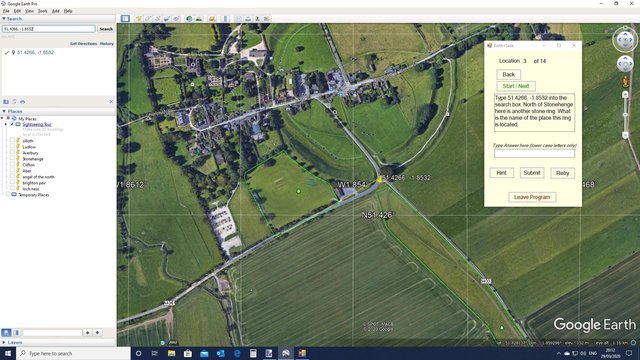Click the Save Image toolbar icon

pos(258,19)
